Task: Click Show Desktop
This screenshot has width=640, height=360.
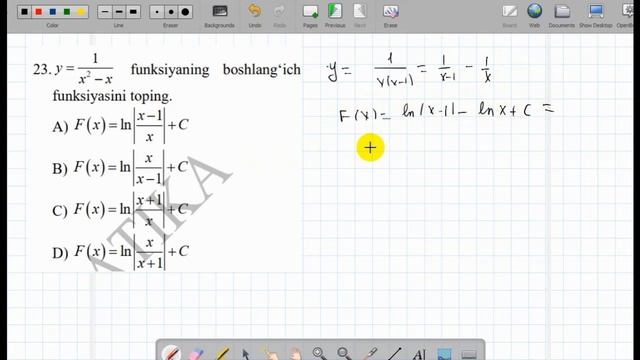Action: click(x=596, y=16)
